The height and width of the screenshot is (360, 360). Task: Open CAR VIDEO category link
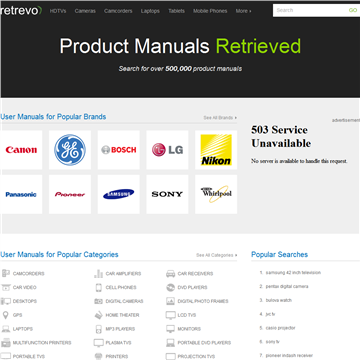(25, 287)
